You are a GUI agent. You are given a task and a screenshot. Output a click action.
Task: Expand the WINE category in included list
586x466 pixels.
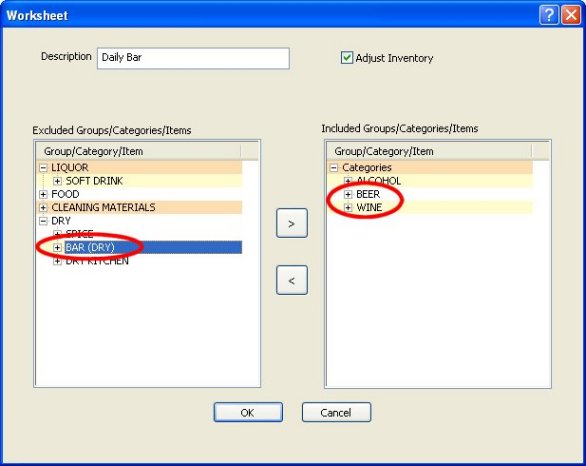[x=348, y=207]
